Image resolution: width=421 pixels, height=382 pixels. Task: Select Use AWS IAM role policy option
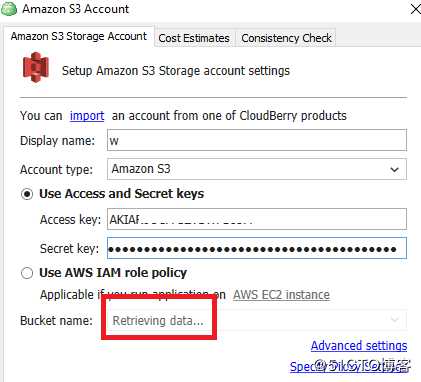pos(27,273)
